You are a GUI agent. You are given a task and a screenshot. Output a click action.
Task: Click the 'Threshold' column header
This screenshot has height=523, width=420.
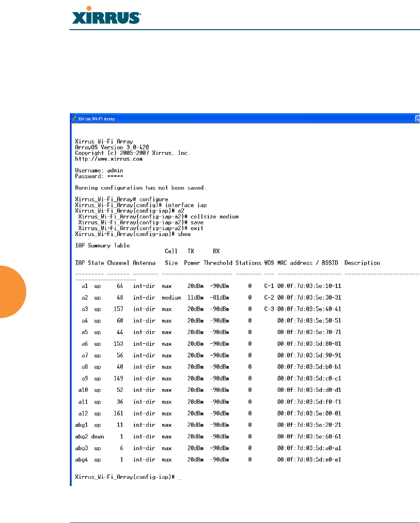[218, 263]
